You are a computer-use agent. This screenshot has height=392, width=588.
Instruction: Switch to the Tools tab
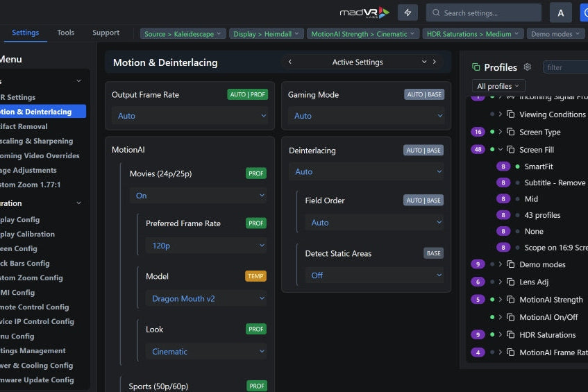coord(65,33)
